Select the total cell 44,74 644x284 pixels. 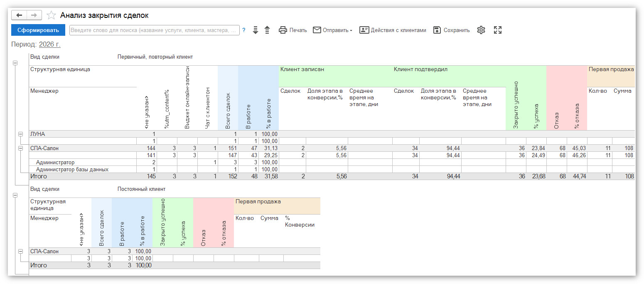coord(577,176)
